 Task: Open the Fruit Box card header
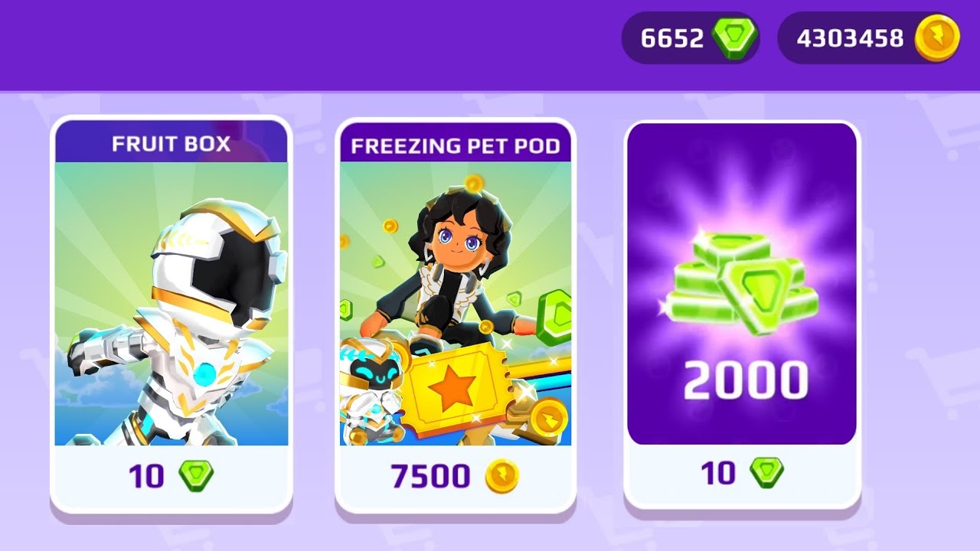pyautogui.click(x=171, y=143)
